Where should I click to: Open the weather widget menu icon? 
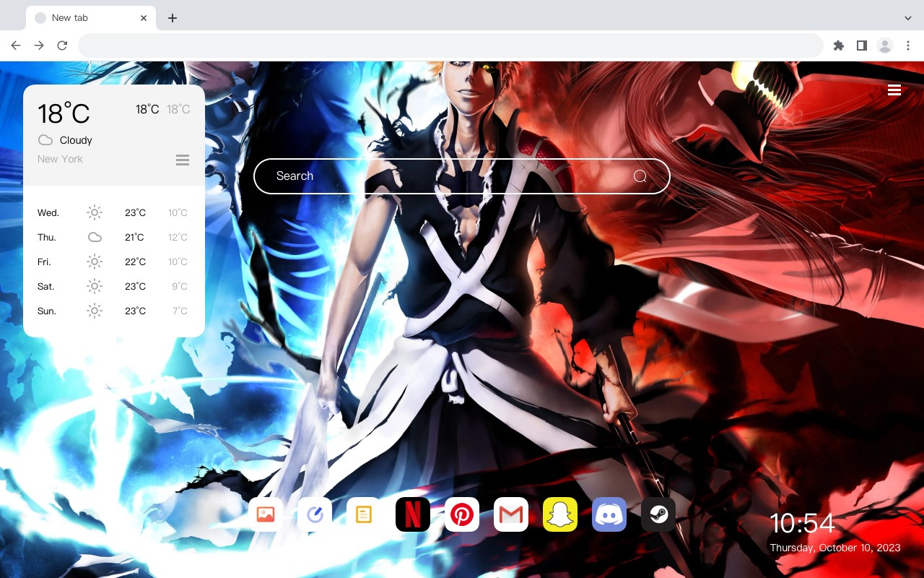coord(183,160)
